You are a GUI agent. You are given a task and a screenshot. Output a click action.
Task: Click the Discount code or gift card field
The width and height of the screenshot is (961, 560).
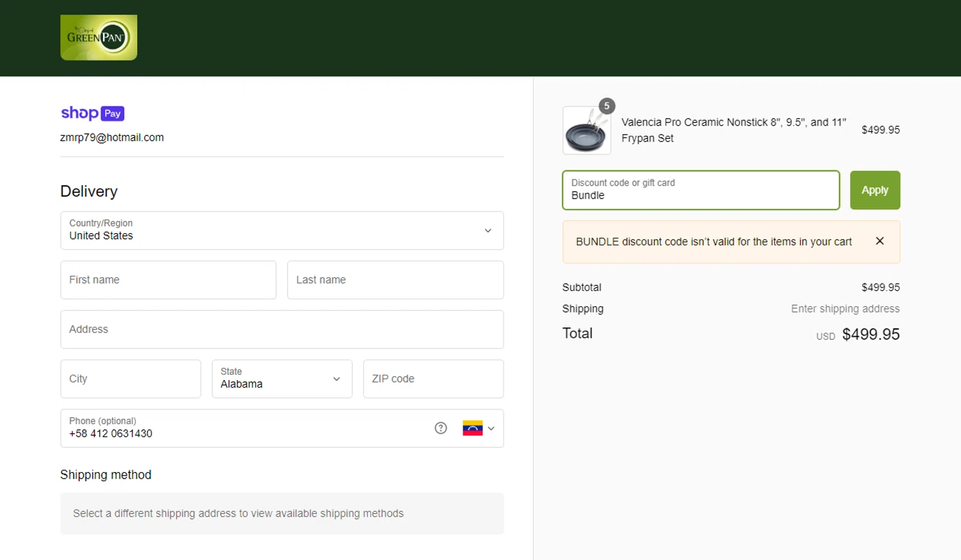coord(701,190)
